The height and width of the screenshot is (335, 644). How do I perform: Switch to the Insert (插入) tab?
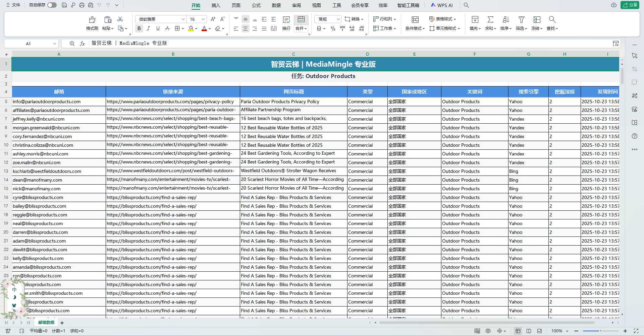click(x=216, y=5)
